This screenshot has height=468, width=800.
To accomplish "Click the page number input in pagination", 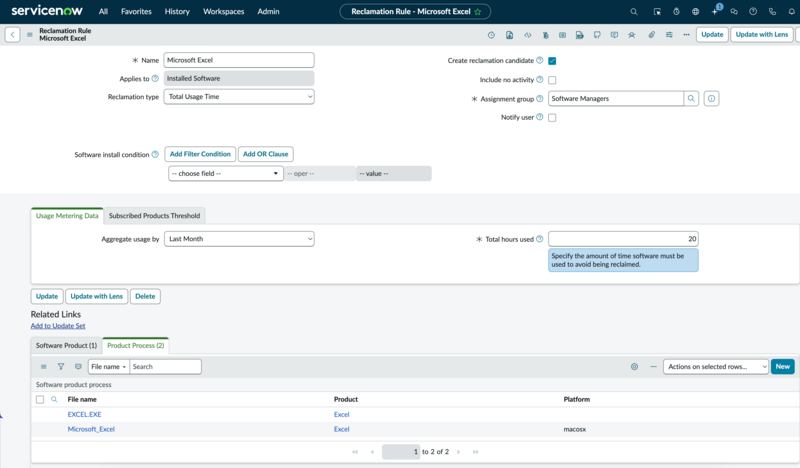I will (401, 452).
